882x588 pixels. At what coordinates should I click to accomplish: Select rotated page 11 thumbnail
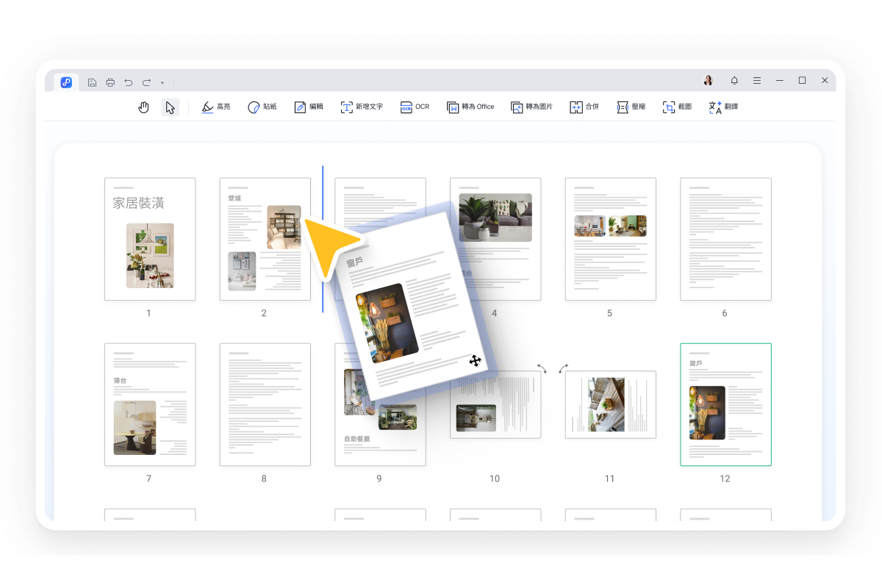coord(611,405)
